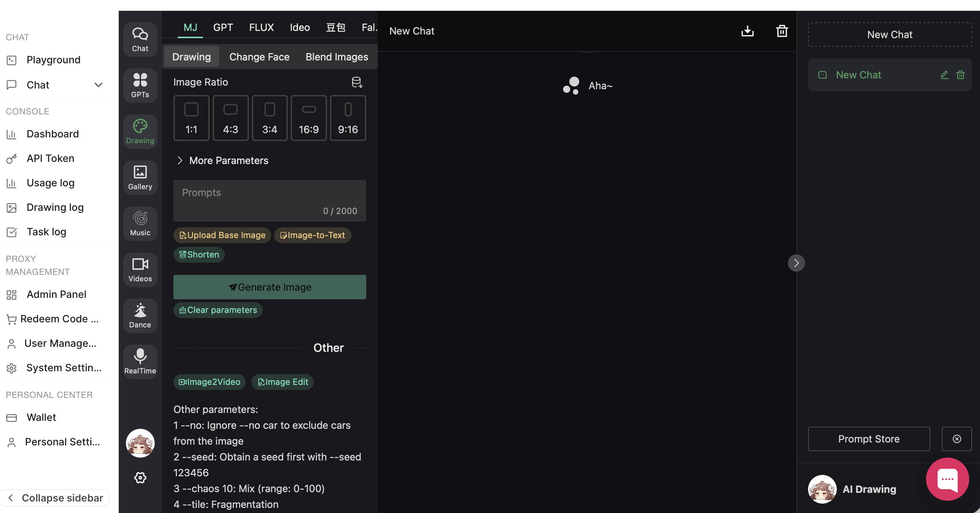Open the Gallery panel

(140, 178)
